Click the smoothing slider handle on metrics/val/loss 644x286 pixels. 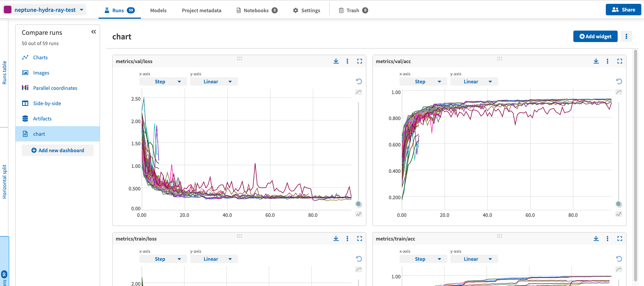(x=358, y=204)
